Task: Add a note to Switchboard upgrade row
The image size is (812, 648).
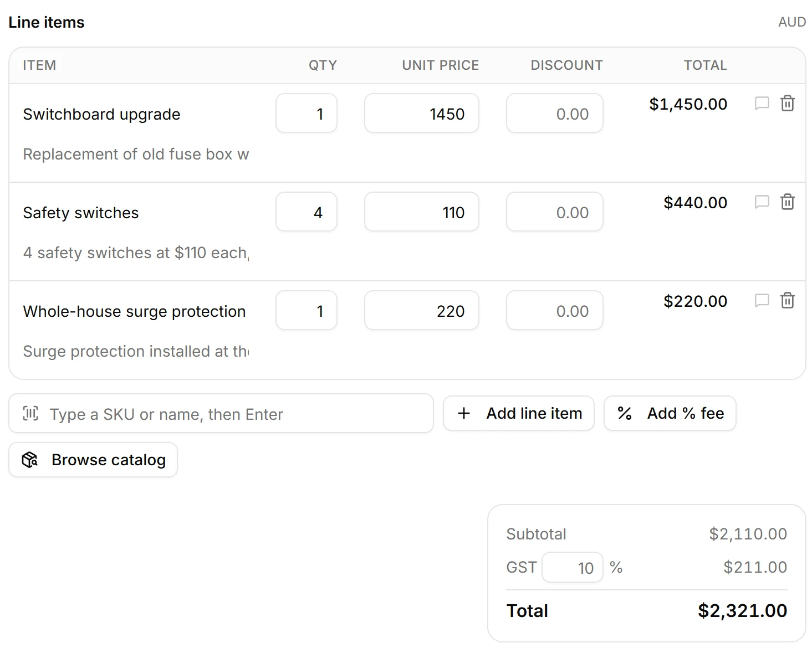Action: coord(762,104)
